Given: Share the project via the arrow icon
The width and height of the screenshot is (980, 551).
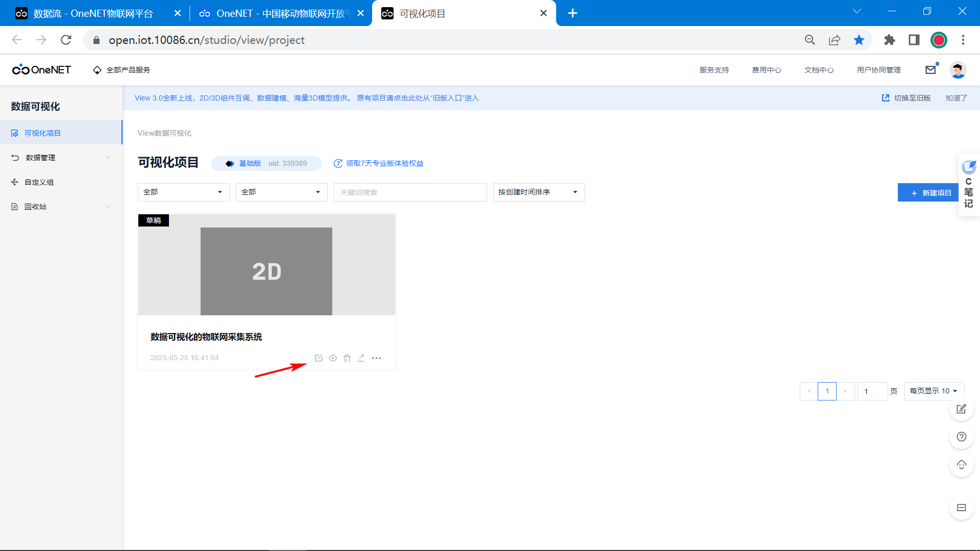Looking at the screenshot, I should 361,358.
